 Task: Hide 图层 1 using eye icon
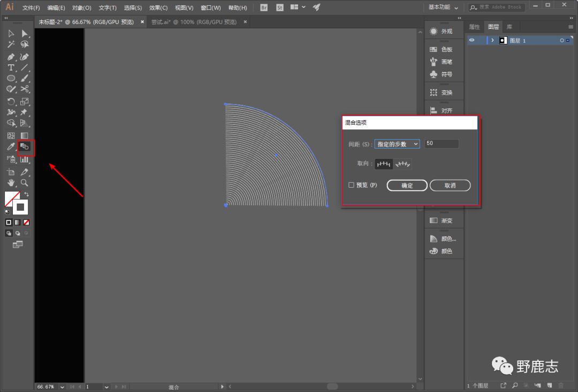(x=471, y=40)
